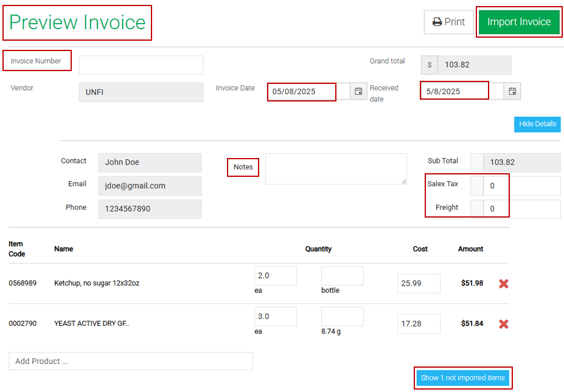The height and width of the screenshot is (392, 564).
Task: Open the Invoice Date calendar picker
Action: [x=358, y=91]
